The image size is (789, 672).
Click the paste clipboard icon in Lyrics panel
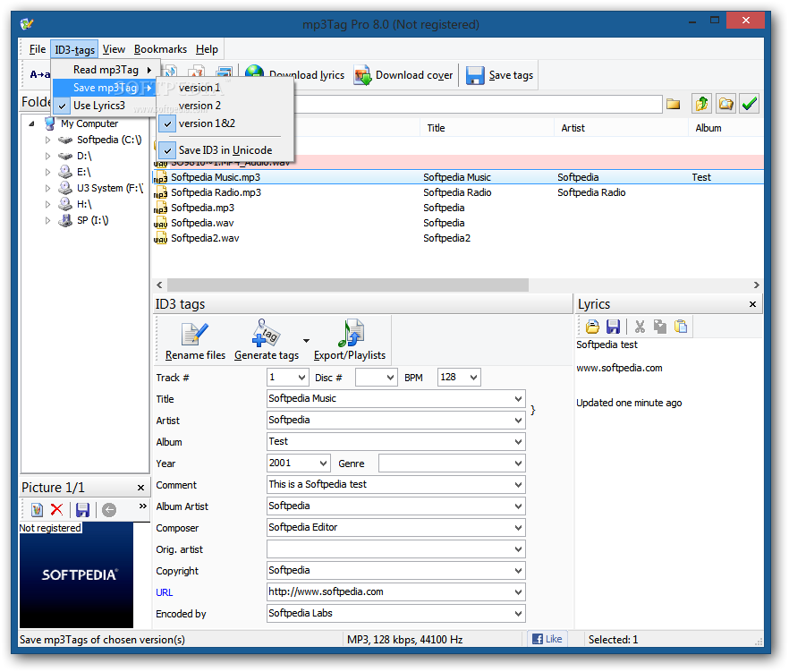coord(680,327)
